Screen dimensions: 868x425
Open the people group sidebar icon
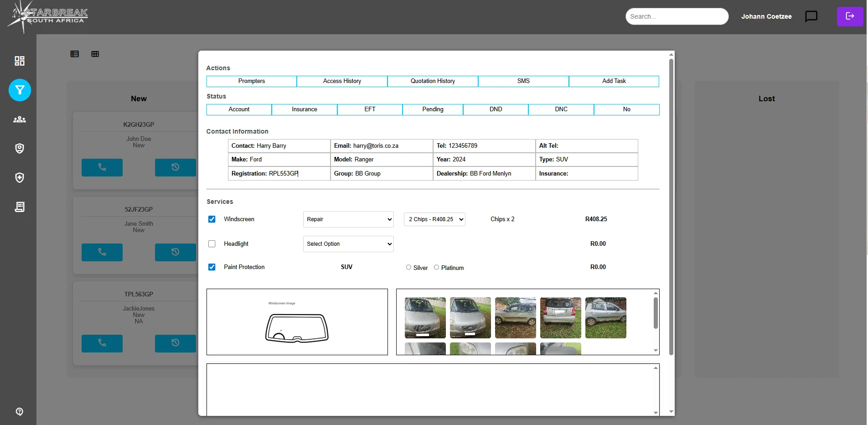(20, 119)
